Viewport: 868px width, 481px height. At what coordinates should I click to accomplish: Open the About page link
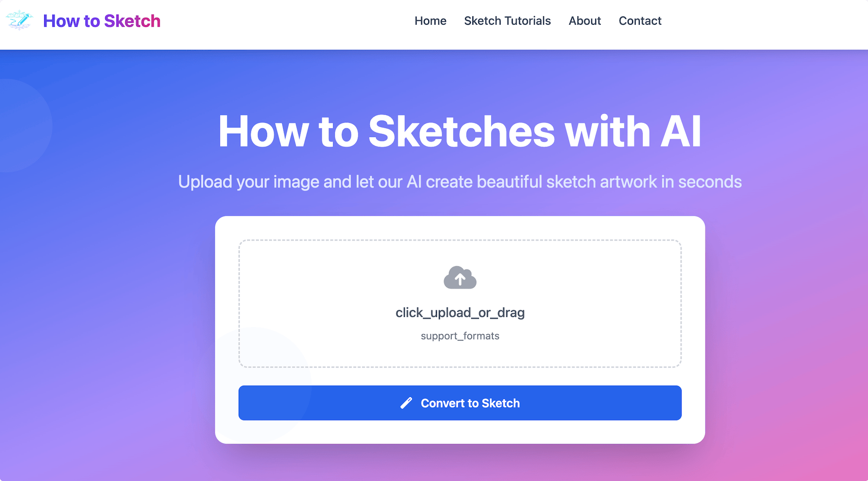click(584, 21)
